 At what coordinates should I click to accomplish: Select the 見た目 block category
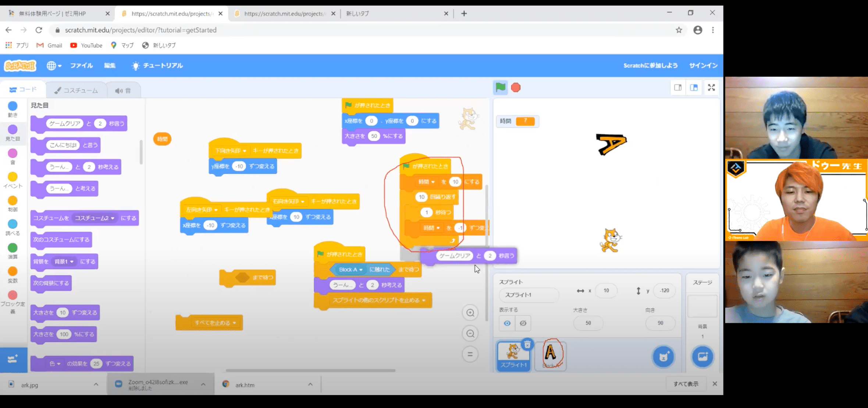coord(13,133)
